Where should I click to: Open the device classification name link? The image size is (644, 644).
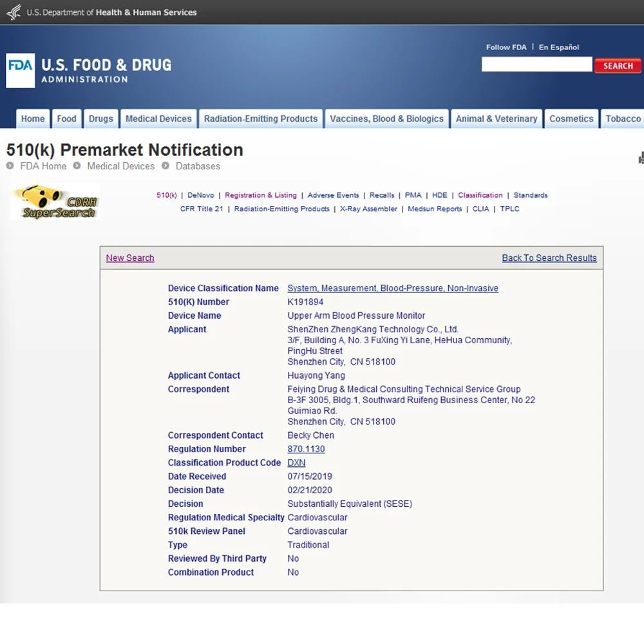point(393,289)
